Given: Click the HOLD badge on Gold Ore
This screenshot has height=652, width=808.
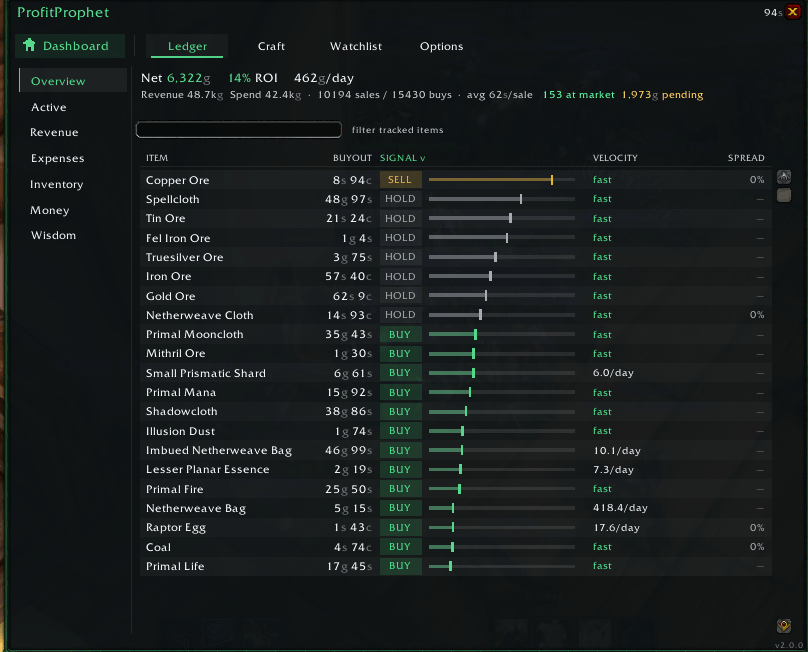Looking at the screenshot, I should (x=400, y=295).
